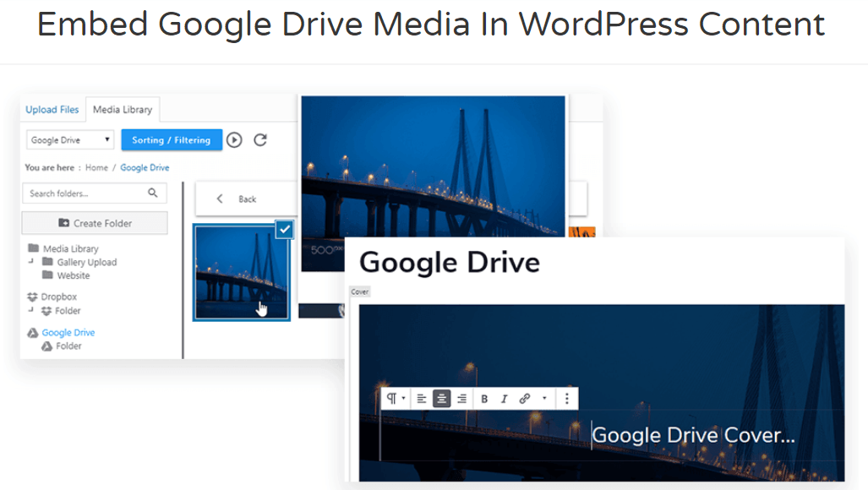The width and height of the screenshot is (868, 490).
Task: Open the paragraph block type dropdown
Action: [396, 399]
